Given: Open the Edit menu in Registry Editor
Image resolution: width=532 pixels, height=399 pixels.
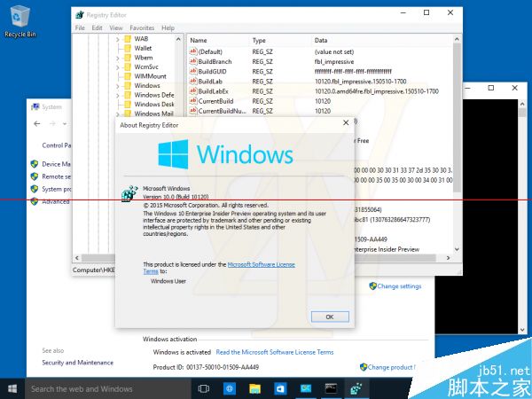Looking at the screenshot, I should (97, 27).
